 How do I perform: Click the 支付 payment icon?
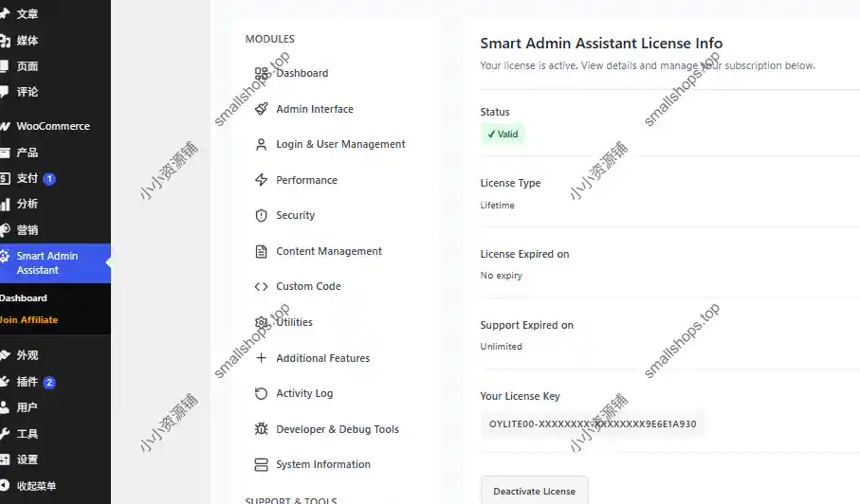click(5, 179)
